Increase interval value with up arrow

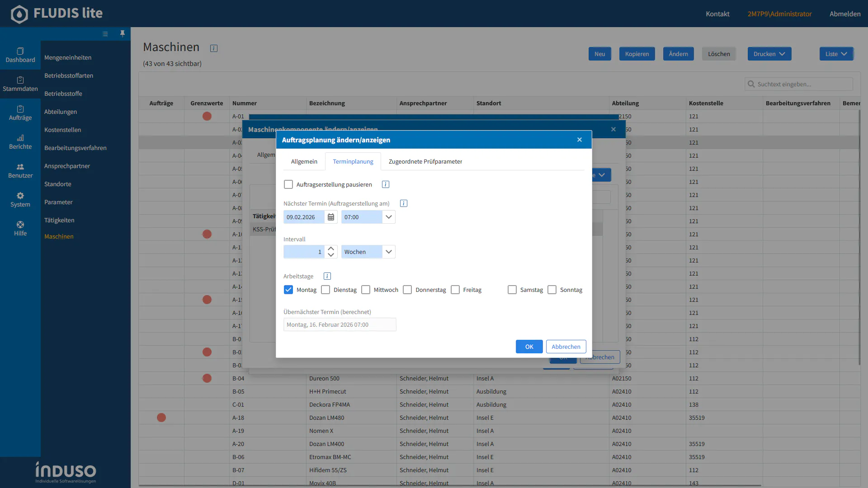(331, 249)
